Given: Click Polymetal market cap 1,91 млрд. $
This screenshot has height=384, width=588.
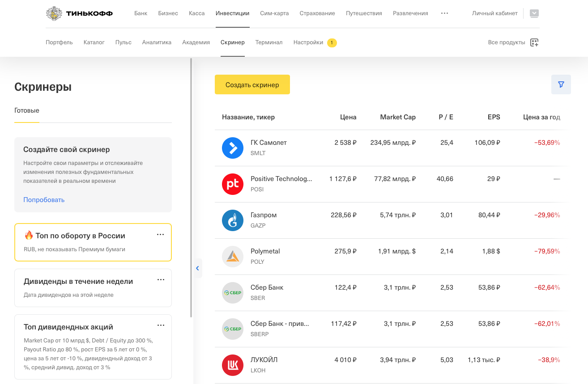Looking at the screenshot, I should point(397,251).
